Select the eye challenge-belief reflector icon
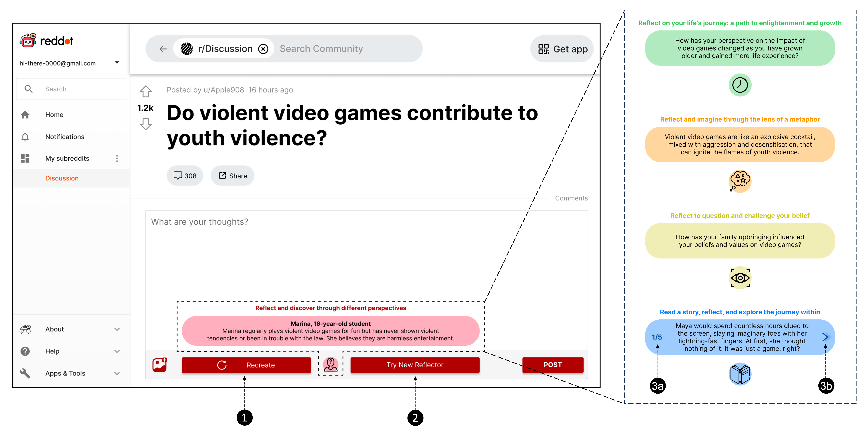This screenshot has height=433, width=868. click(740, 278)
